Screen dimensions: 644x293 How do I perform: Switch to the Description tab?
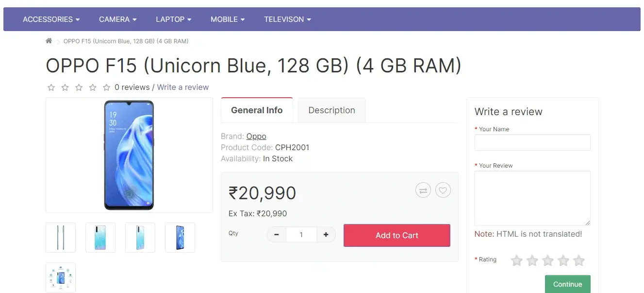(x=331, y=110)
